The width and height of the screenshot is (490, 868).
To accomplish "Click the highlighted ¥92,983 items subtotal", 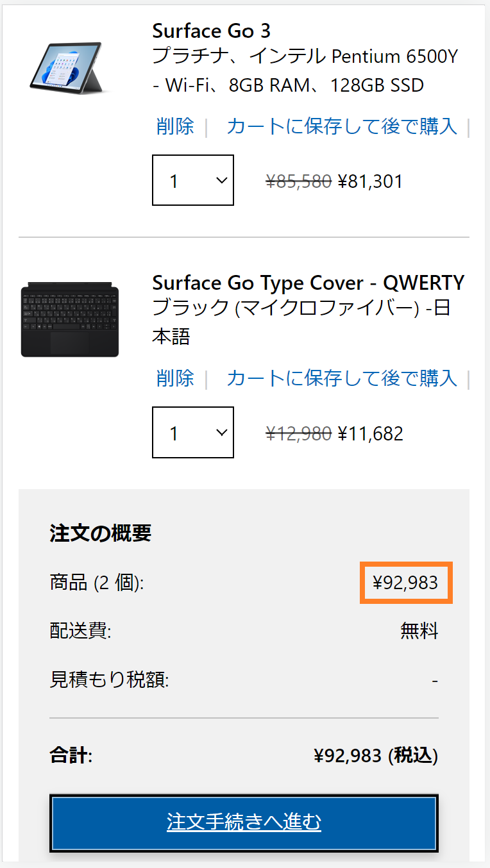I will [x=405, y=583].
